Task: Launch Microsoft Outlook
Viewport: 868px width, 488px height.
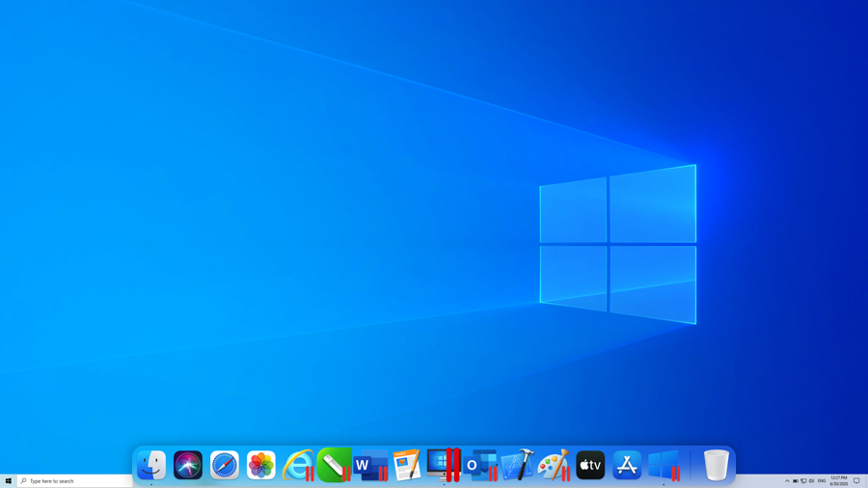Action: [479, 466]
